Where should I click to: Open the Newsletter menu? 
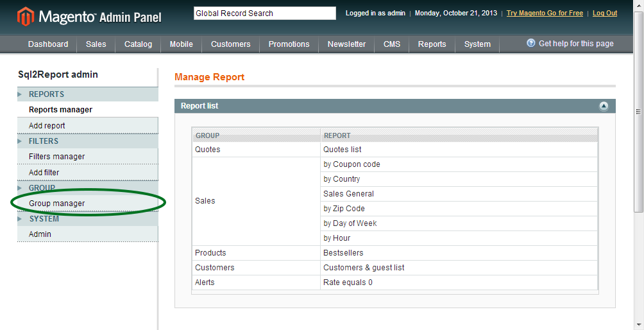(x=346, y=44)
